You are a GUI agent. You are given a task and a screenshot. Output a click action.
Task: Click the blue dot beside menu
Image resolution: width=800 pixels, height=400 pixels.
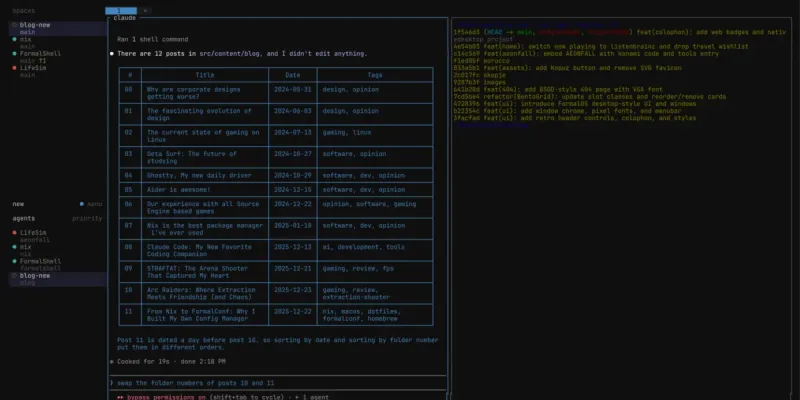(82, 204)
